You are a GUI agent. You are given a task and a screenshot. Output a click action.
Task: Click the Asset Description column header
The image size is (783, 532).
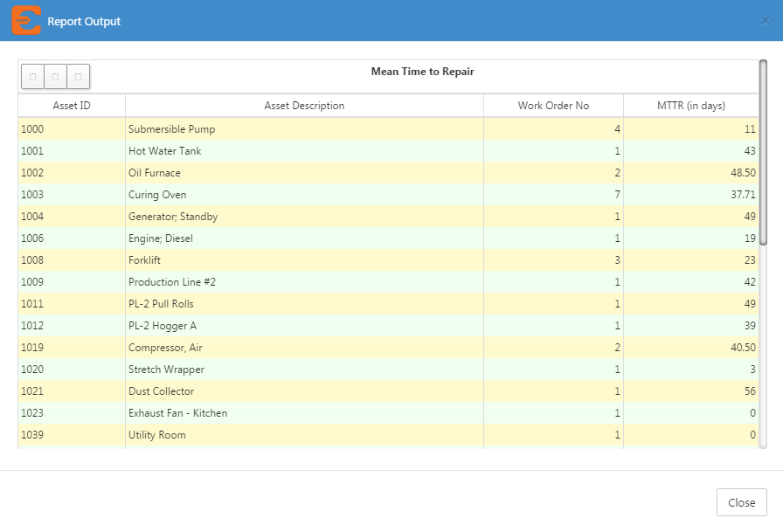coord(304,106)
